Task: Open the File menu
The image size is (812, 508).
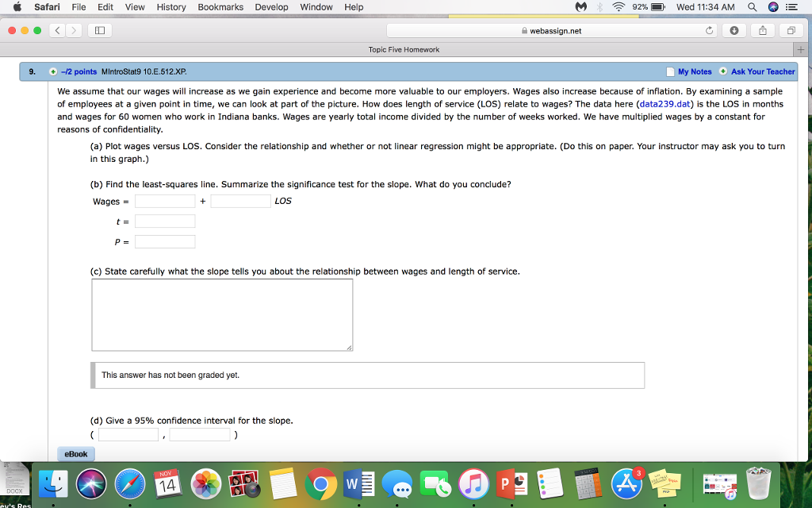Action: pos(79,6)
